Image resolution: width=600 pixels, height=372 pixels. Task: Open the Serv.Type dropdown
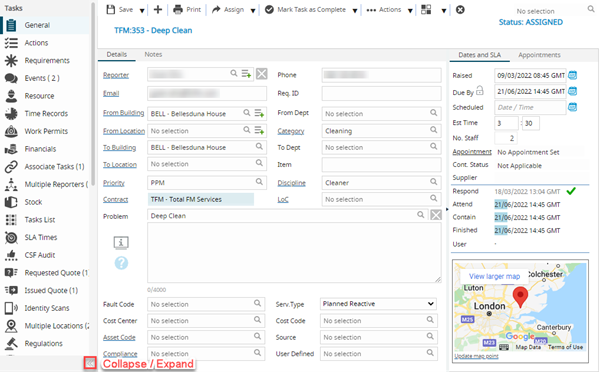pos(378,304)
